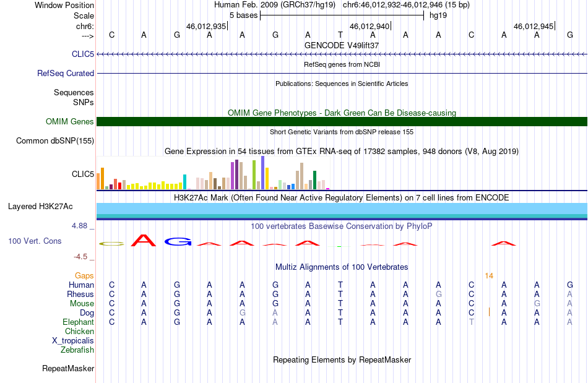Screen dimensions: 588x383
Task: Click the SNPs publications track label
Action: coord(84,102)
